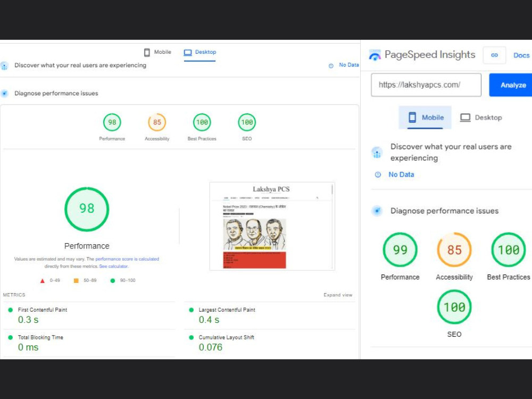The image size is (532, 399).
Task: Click the PageSpeed Insights logo icon
Action: 375,55
